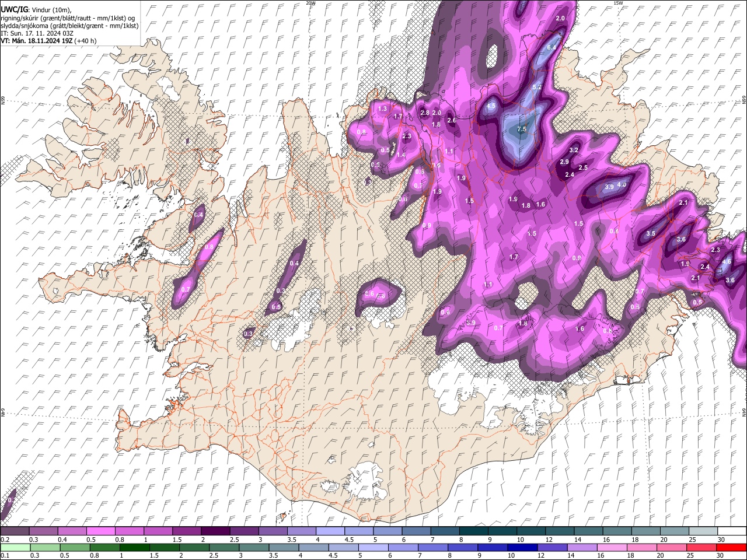Viewport: 747px width, 560px height.
Task: Select the 3.9 precipitation label
Action: coord(609,187)
